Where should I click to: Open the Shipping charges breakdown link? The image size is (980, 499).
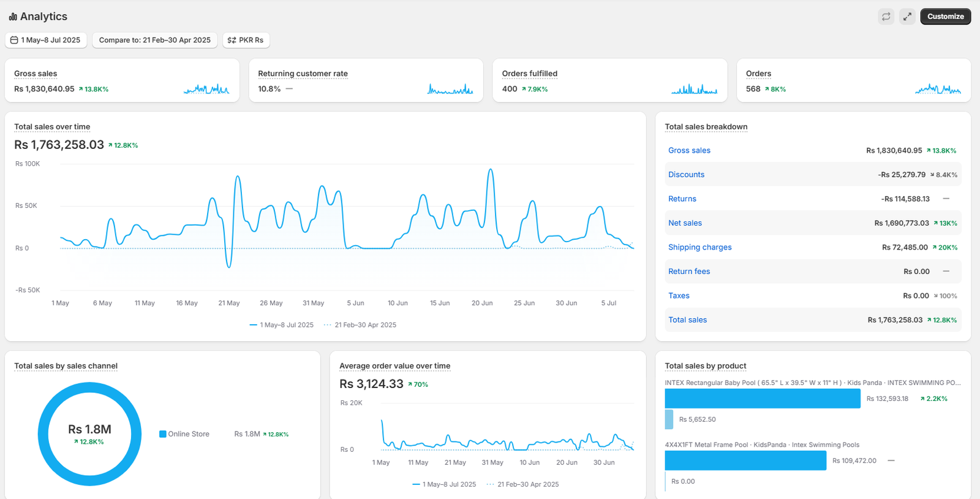pyautogui.click(x=699, y=247)
